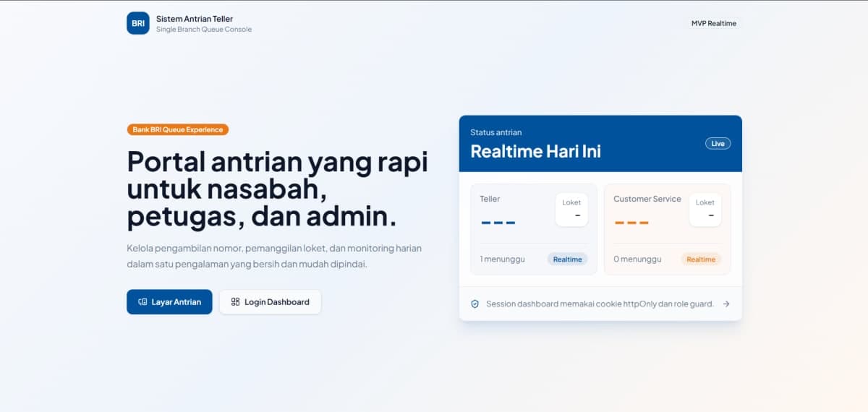Click the MVP Realtime badge
This screenshot has width=868, height=412.
click(x=714, y=23)
